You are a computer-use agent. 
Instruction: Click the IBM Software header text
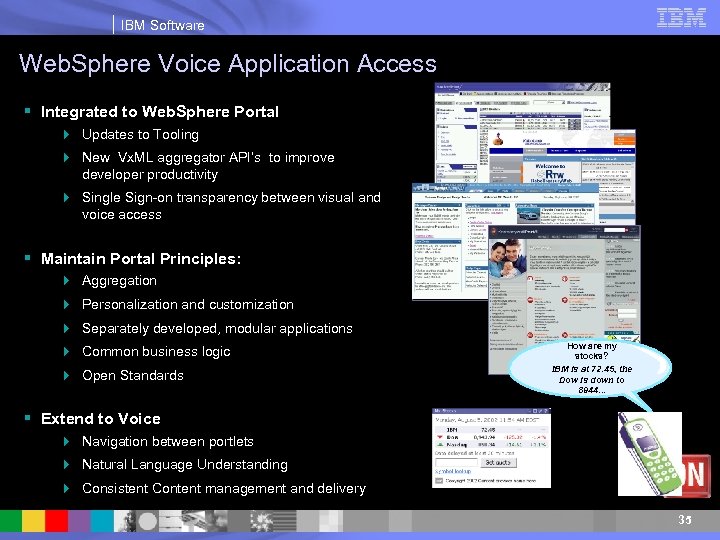click(163, 25)
